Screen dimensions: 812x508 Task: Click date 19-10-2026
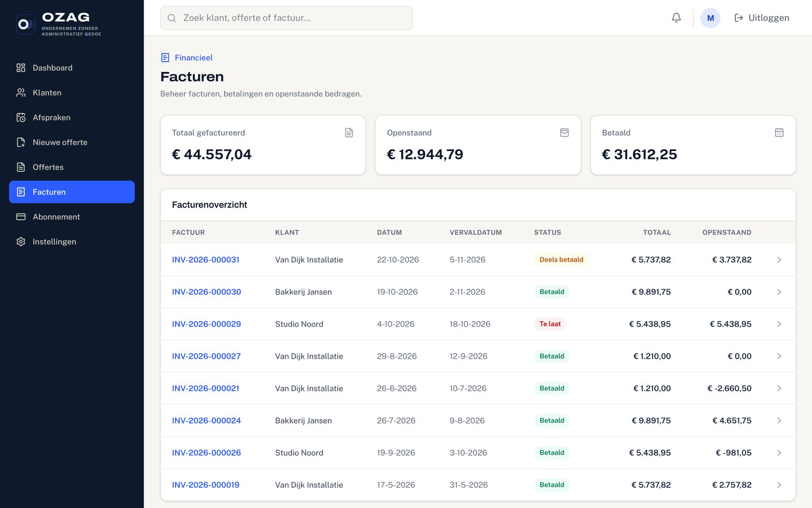tap(397, 292)
